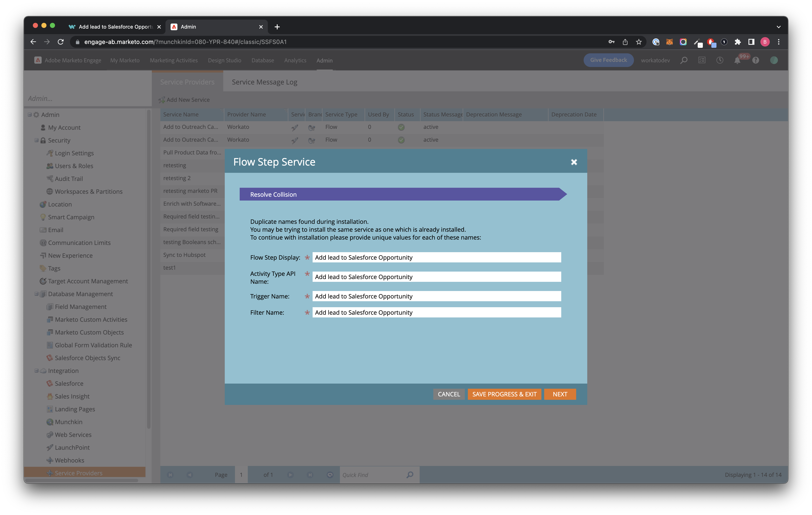Click the NEXT button

[560, 394]
